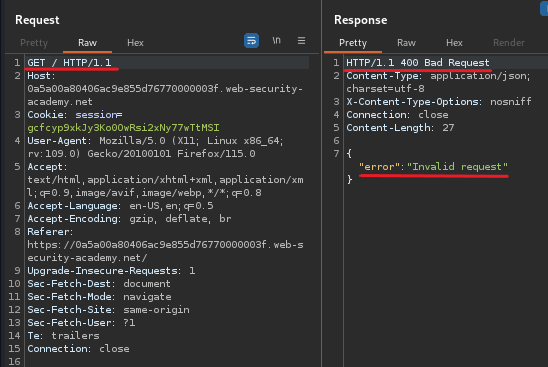Viewport: 548px width, 367px height.
Task: Click the session cookie value text
Action: [123, 128]
